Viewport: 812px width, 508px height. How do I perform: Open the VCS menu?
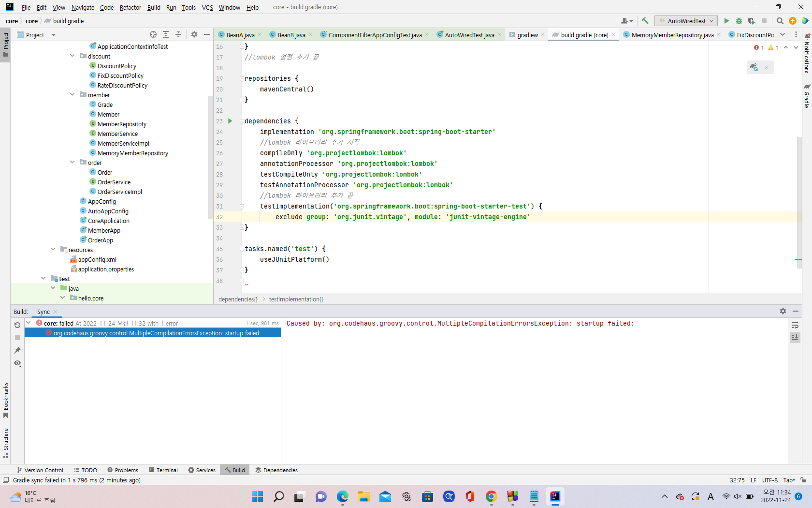tap(207, 7)
